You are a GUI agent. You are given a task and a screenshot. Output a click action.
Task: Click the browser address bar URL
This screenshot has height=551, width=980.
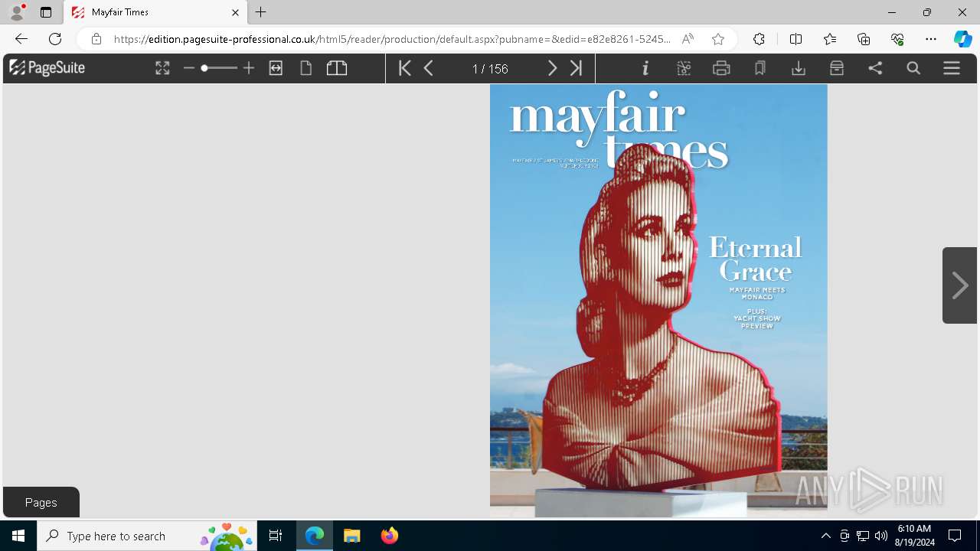(x=392, y=39)
